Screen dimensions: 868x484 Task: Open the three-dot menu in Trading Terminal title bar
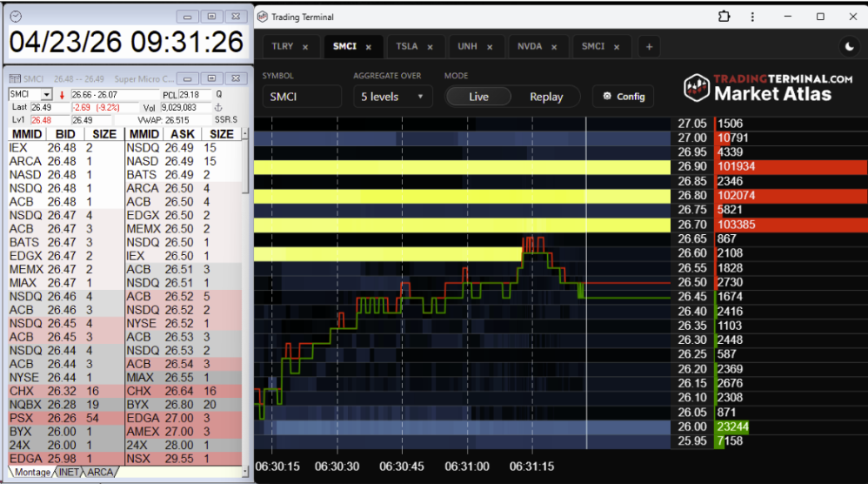point(755,17)
